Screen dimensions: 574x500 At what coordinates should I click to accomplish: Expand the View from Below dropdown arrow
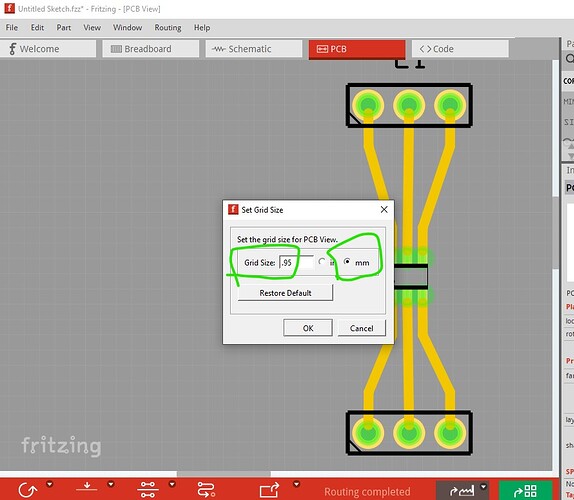point(111,484)
